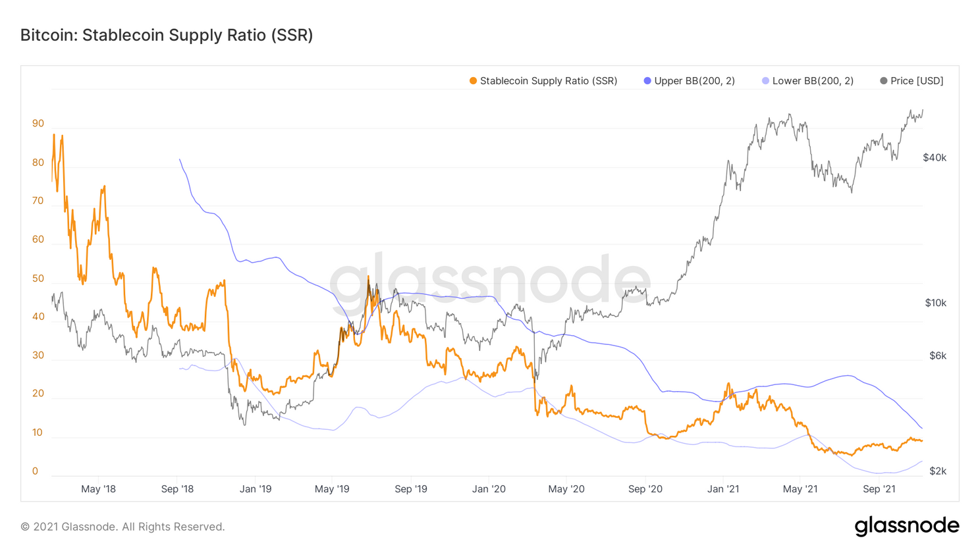Click the Sep '19 x-axis label
980x551 pixels.
[411, 489]
